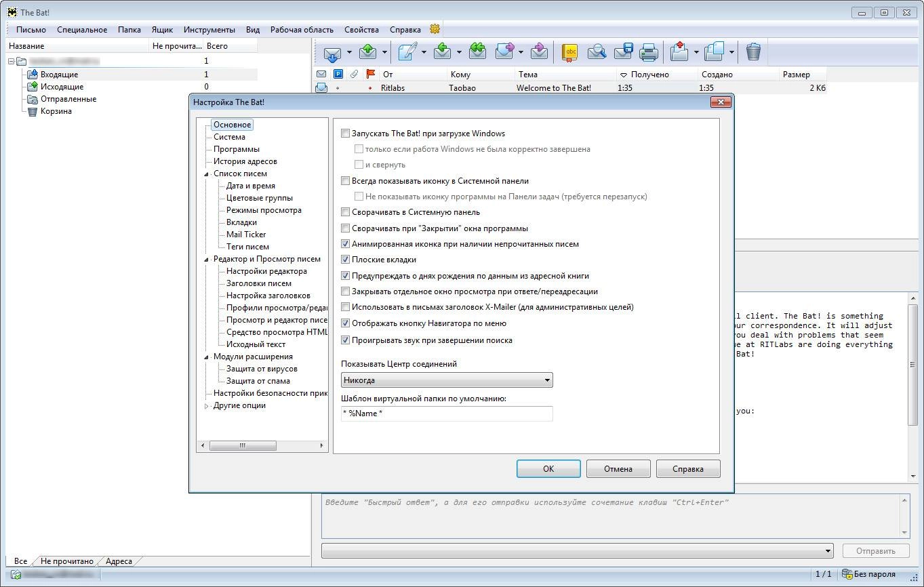Click the attachment paperclip column header
This screenshot has width=924, height=587.
(354, 74)
